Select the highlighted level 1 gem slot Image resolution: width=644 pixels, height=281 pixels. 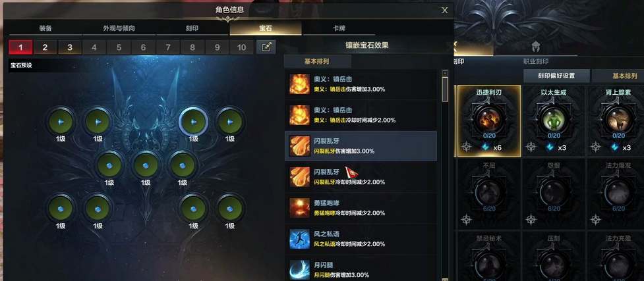tap(193, 122)
